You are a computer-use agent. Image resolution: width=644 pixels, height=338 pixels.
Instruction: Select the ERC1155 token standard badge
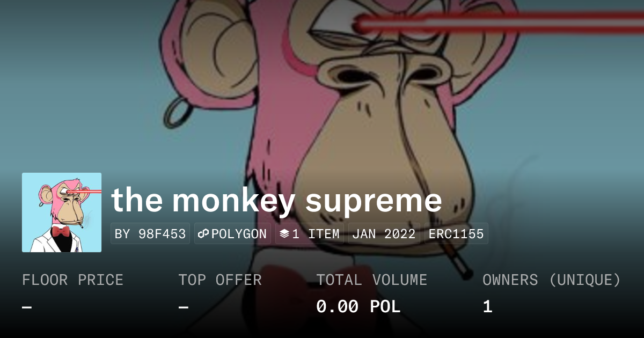coord(456,234)
